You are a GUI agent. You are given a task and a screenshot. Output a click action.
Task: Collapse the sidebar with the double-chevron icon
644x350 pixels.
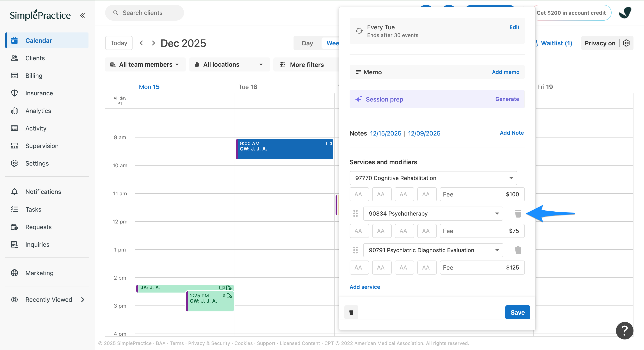(82, 15)
